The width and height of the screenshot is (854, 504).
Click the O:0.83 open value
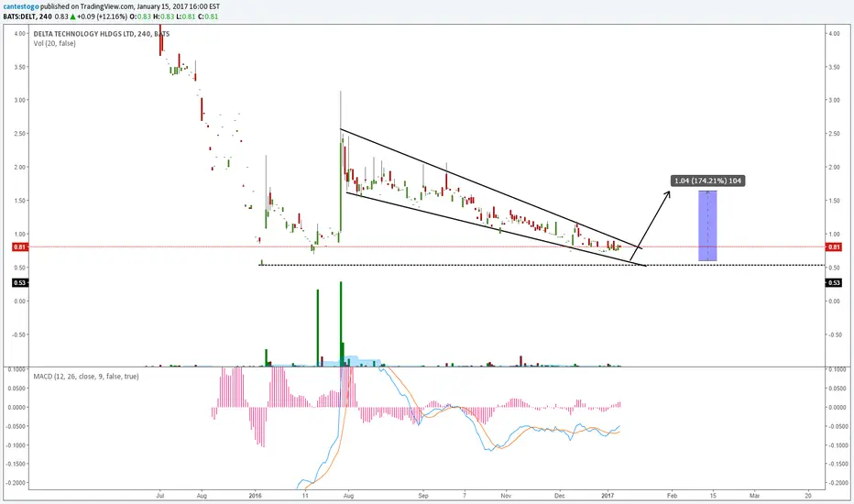point(140,16)
